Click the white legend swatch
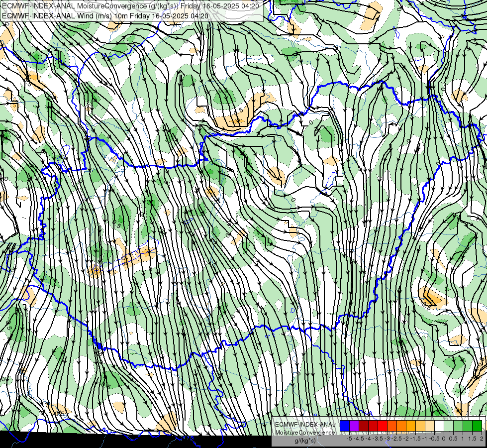Viewport: 487px width, 448px height. click(x=439, y=426)
